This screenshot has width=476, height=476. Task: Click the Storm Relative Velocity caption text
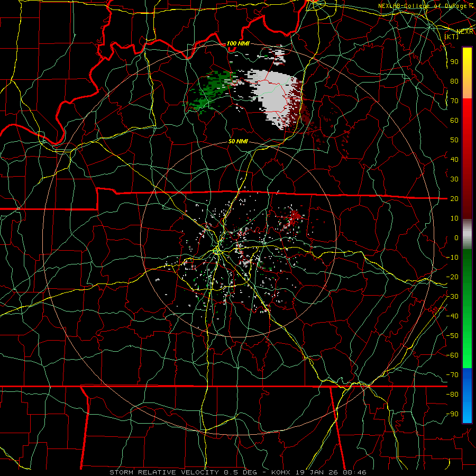(x=238, y=472)
